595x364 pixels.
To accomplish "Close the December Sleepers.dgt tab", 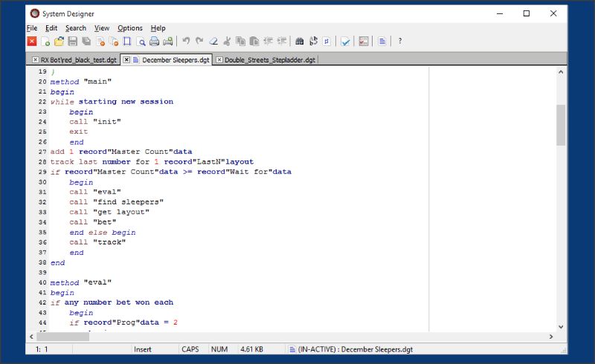I will [x=126, y=59].
